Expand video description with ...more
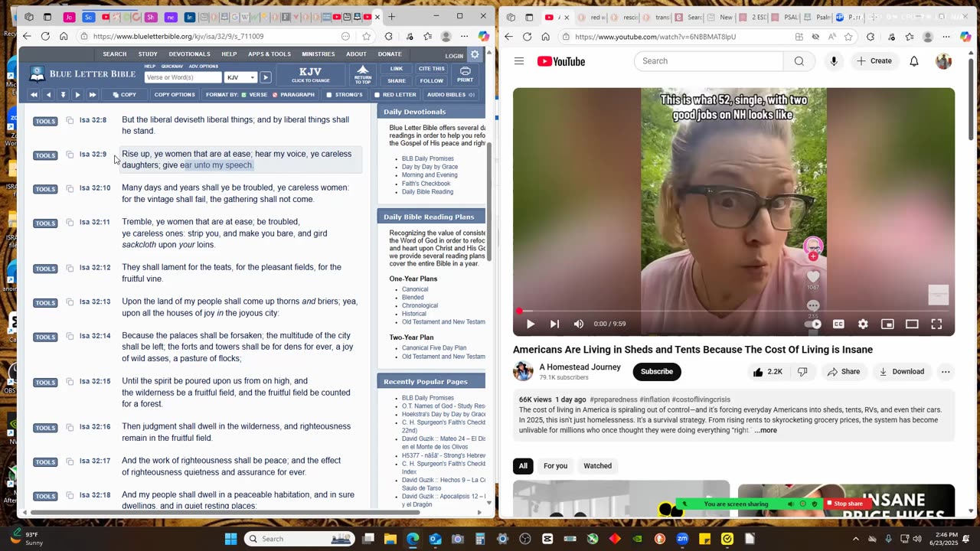980x551 pixels. [x=766, y=430]
